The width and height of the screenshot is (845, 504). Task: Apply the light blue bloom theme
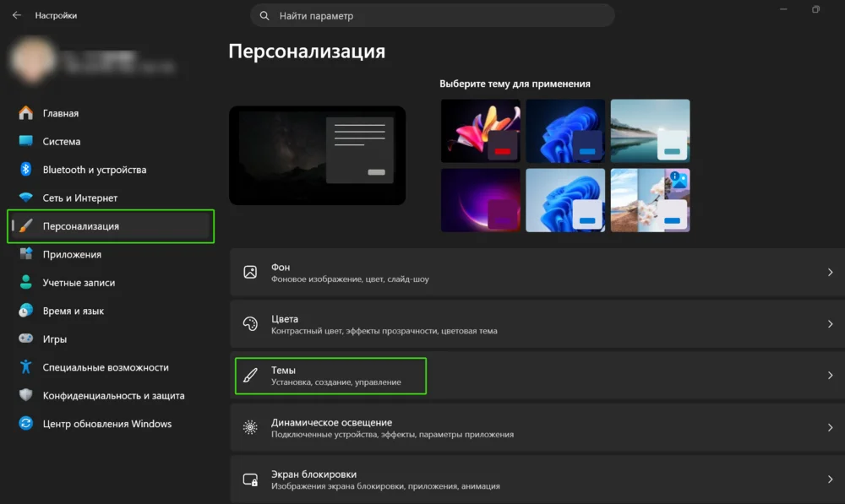[565, 200]
